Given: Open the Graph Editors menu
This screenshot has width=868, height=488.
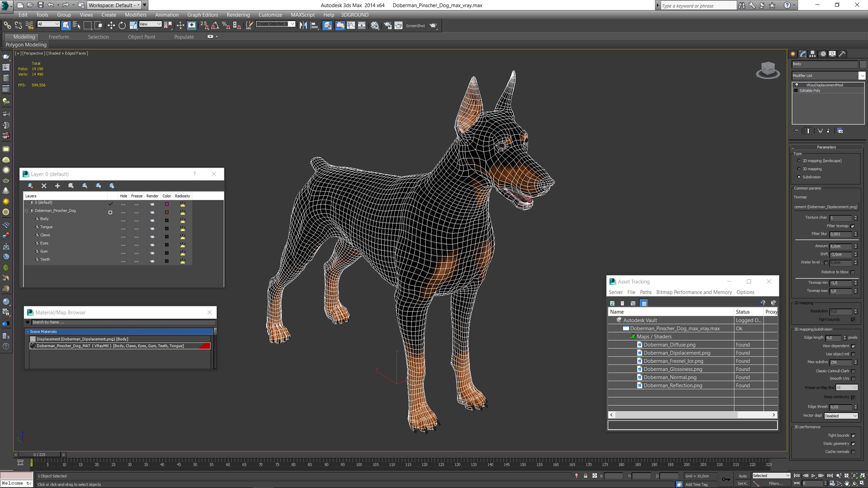Looking at the screenshot, I should [202, 14].
